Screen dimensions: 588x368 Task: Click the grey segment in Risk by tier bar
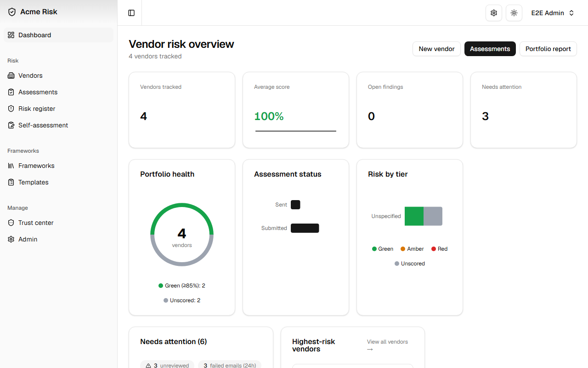coord(433,216)
